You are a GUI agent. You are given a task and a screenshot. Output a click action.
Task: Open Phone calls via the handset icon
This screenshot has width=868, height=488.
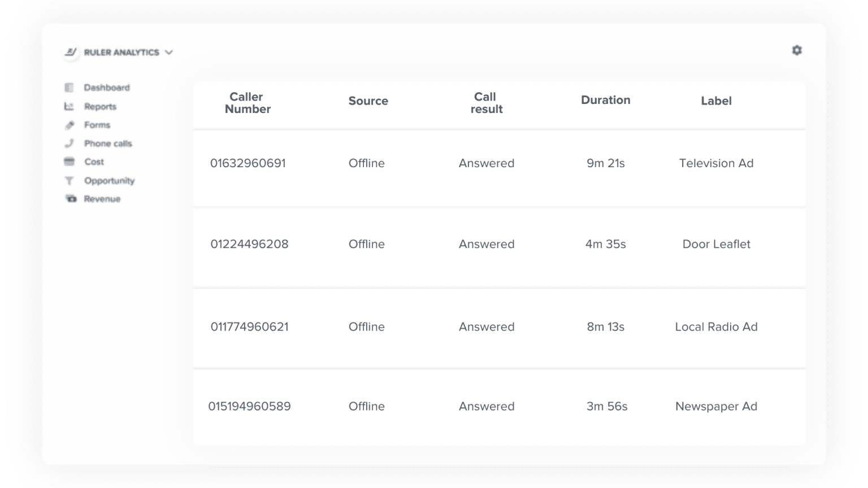pyautogui.click(x=69, y=143)
